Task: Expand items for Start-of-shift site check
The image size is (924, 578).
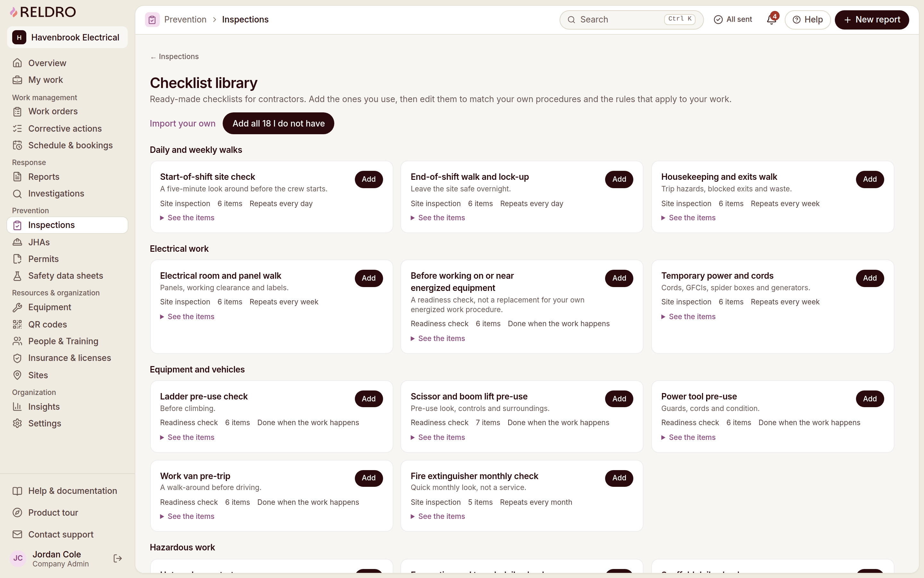Action: [x=187, y=218]
